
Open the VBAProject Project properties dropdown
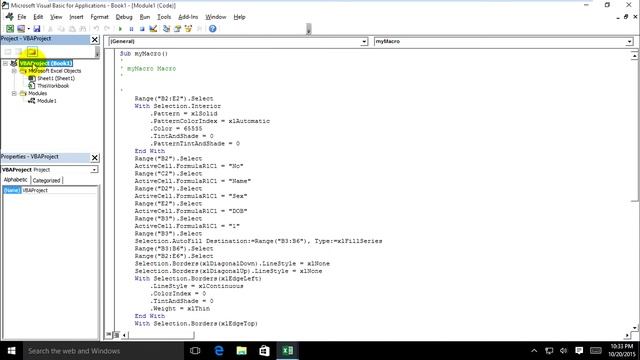[94, 169]
